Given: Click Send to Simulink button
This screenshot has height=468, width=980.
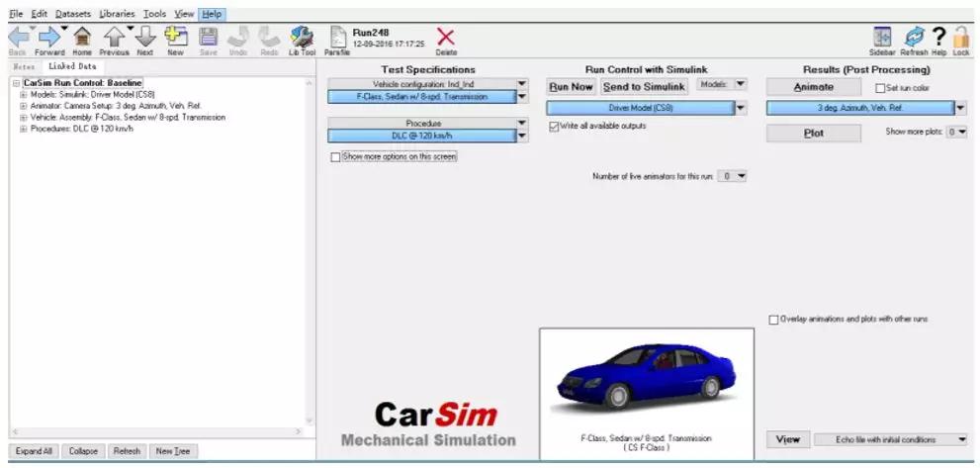Looking at the screenshot, I should 645,87.
